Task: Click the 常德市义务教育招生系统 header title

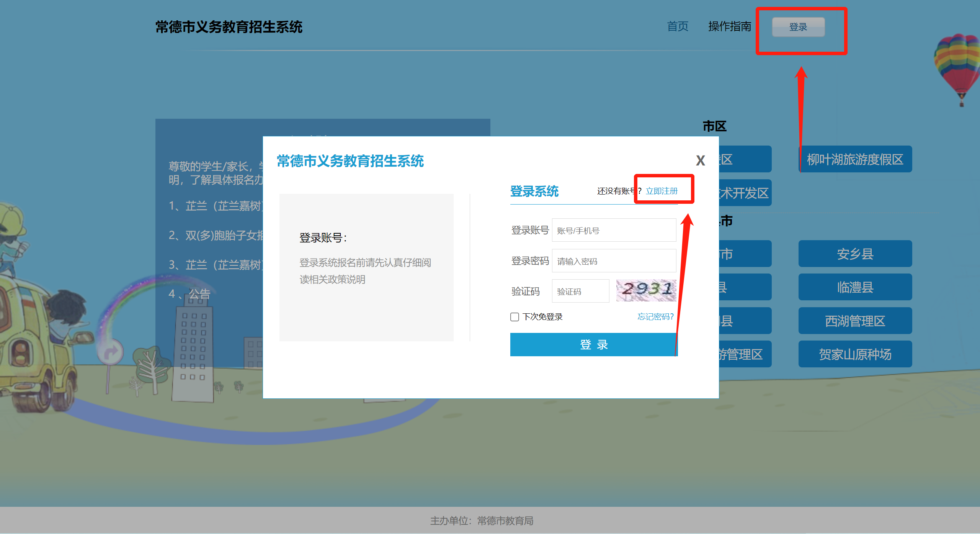Action: tap(229, 27)
